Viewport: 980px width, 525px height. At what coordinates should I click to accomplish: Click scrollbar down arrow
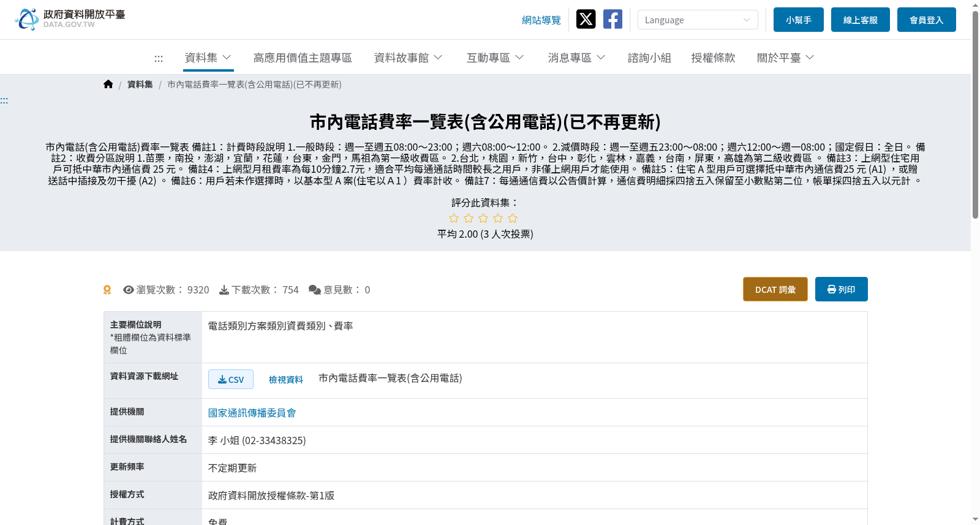(x=975, y=519)
